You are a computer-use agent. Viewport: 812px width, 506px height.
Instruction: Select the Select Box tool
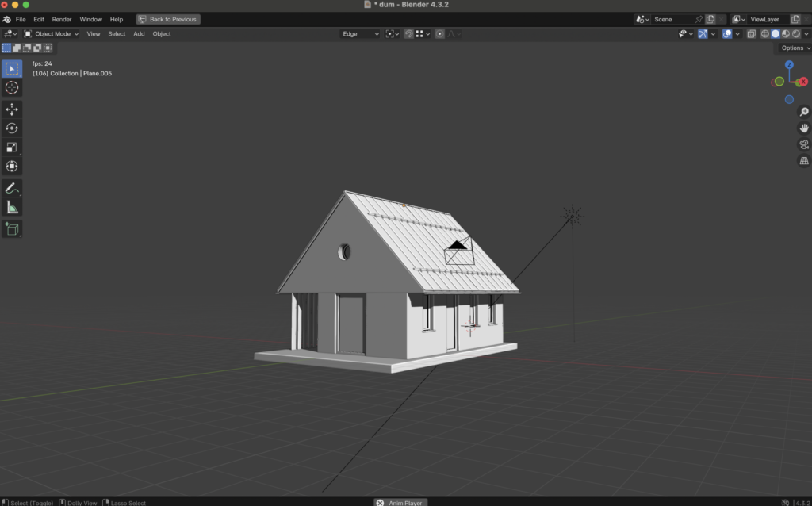coord(11,68)
